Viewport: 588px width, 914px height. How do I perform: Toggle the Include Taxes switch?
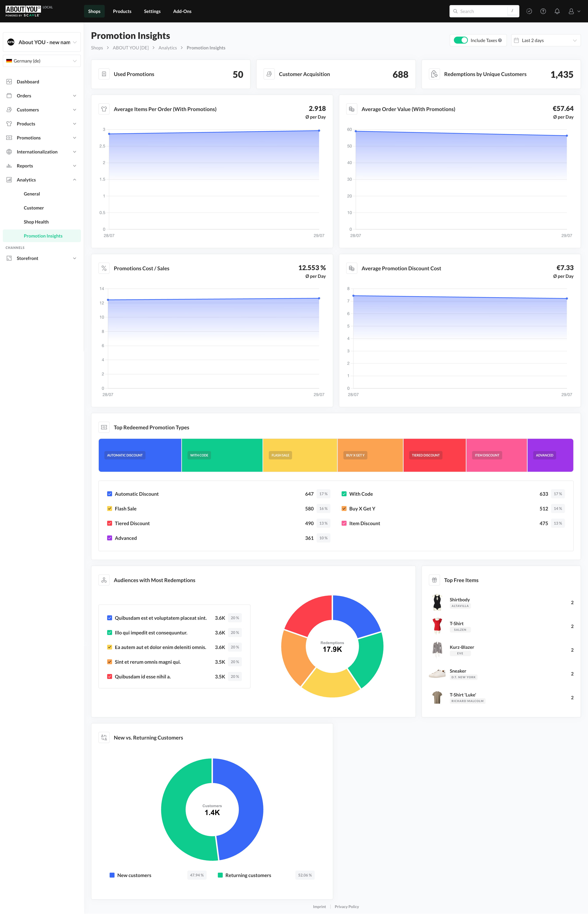tap(461, 40)
